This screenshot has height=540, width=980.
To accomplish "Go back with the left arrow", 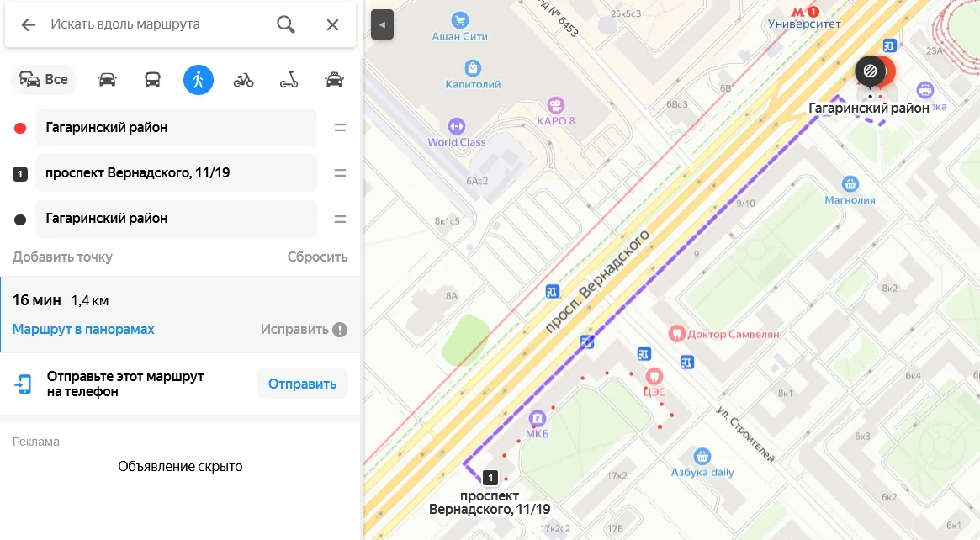I will click(x=28, y=24).
